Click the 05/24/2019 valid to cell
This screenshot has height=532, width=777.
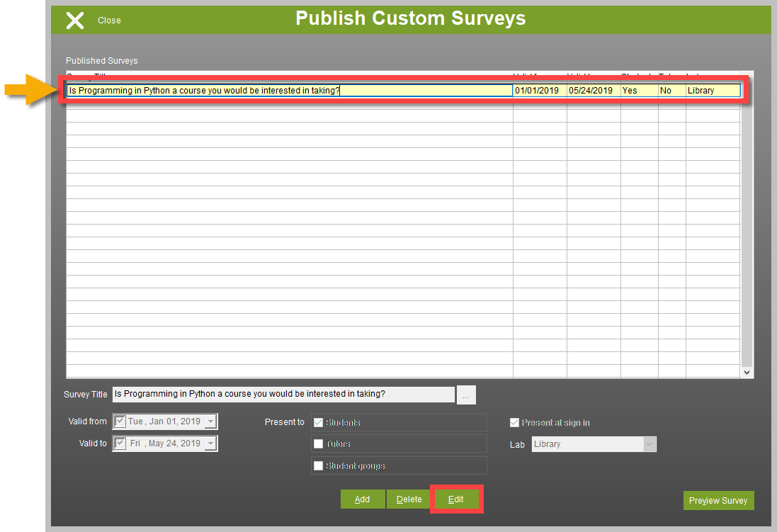coord(594,90)
